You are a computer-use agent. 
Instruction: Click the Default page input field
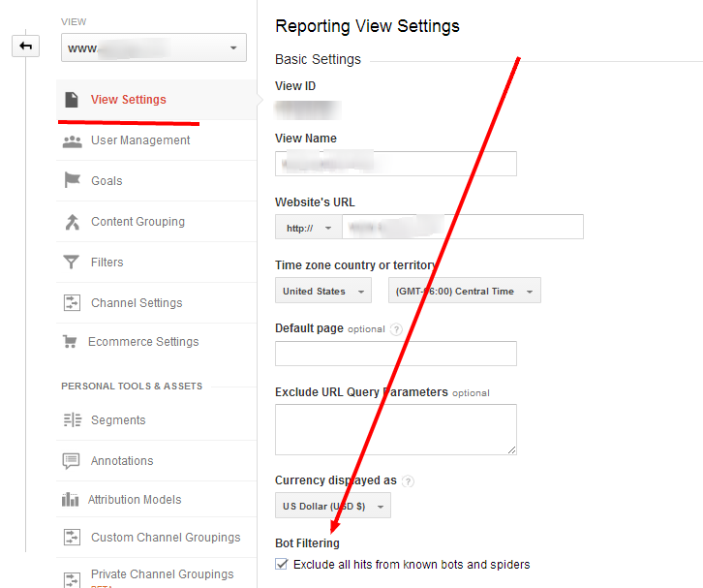395,354
